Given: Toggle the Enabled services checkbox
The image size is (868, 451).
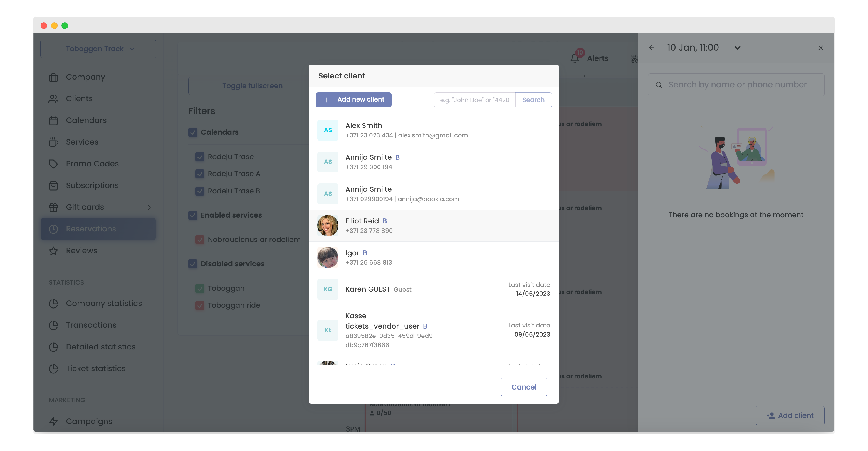Looking at the screenshot, I should (x=193, y=215).
